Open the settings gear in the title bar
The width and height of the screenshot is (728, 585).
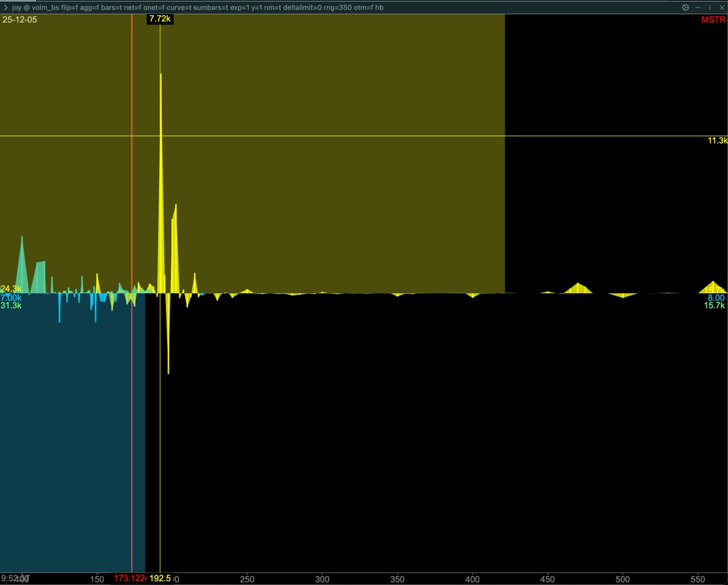tap(685, 7)
